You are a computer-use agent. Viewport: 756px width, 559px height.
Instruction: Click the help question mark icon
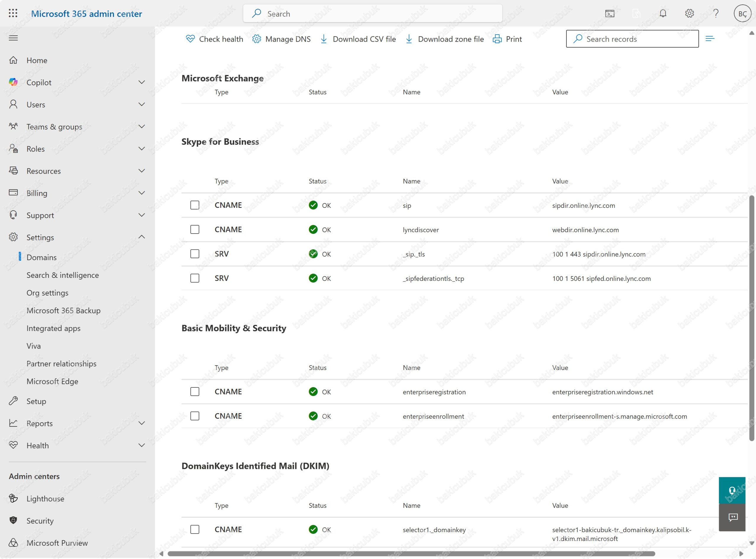pos(716,14)
